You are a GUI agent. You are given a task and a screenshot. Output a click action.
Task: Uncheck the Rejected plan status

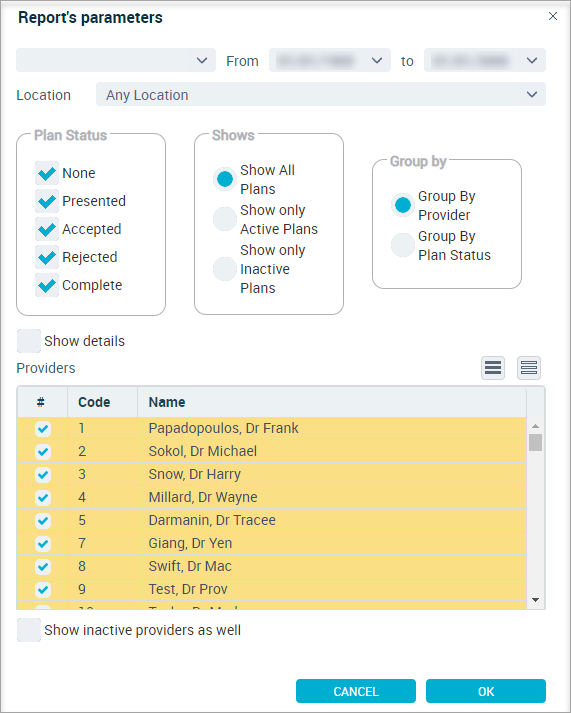pyautogui.click(x=47, y=257)
